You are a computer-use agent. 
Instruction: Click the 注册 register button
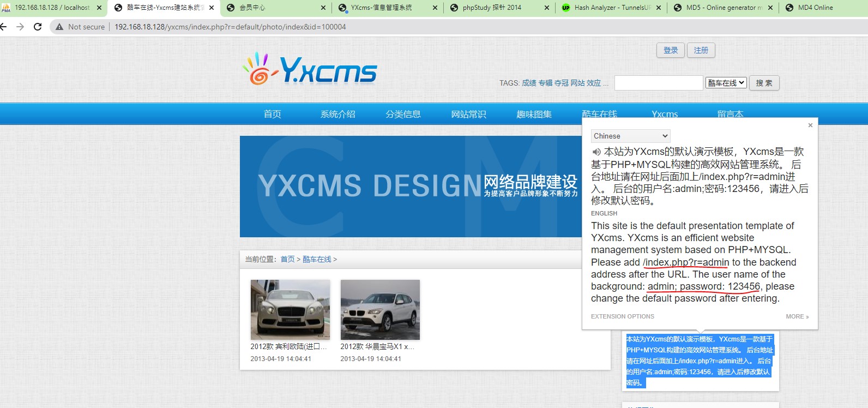coord(701,50)
